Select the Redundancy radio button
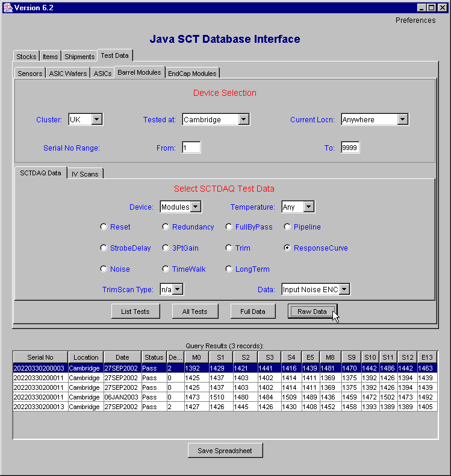Screen dimensions: 451x476 tap(166, 227)
